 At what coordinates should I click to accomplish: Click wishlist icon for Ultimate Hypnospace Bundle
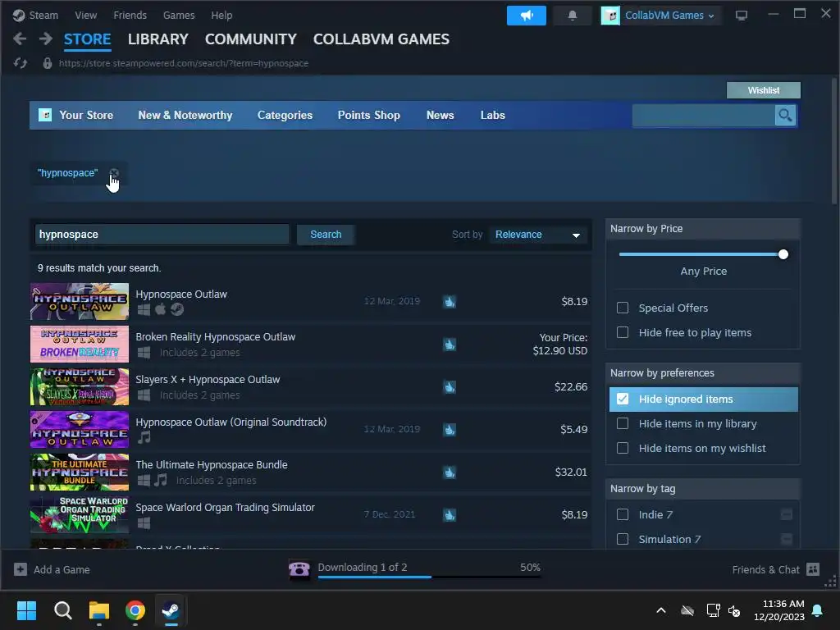tap(450, 472)
